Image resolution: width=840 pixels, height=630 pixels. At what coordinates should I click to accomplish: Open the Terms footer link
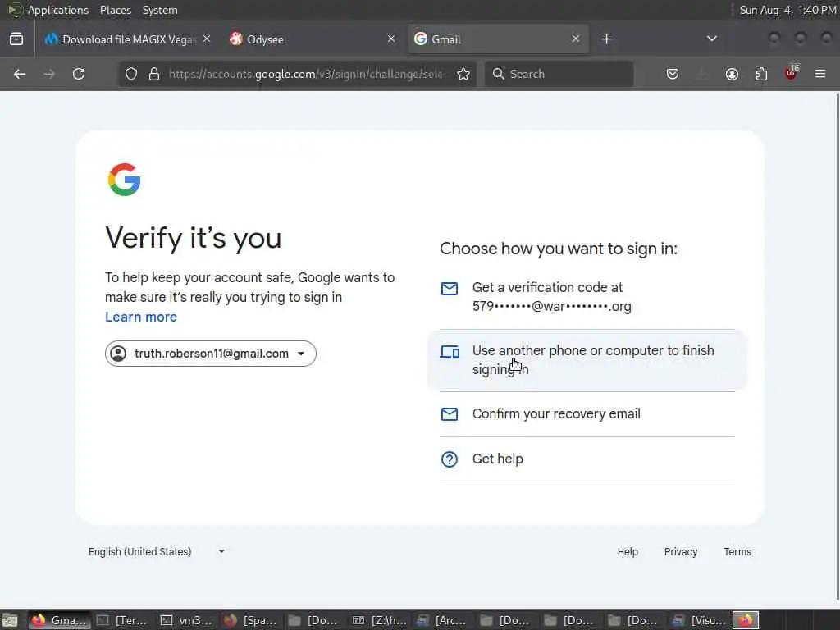tap(737, 552)
